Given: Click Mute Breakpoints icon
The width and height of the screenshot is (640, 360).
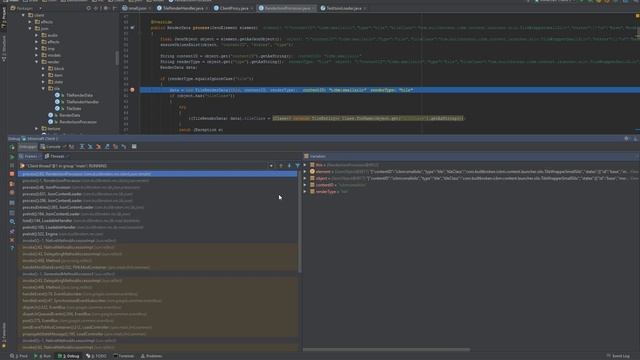Looking at the screenshot, I should (x=12, y=193).
